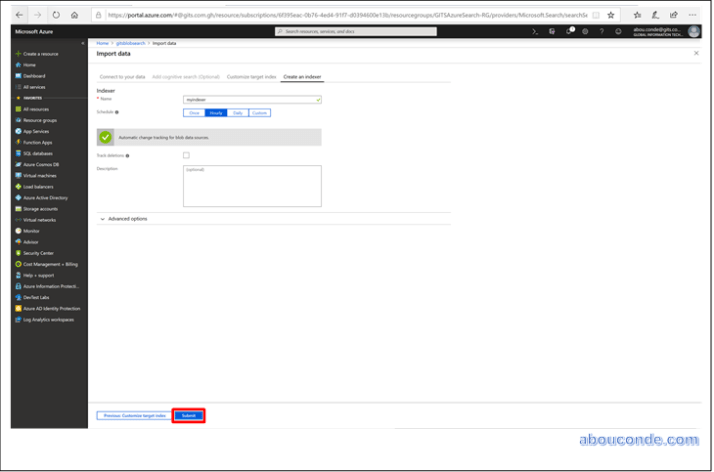Screen dimensions: 714x472
Task: Open Security Center from the sidebar
Action: (x=38, y=252)
